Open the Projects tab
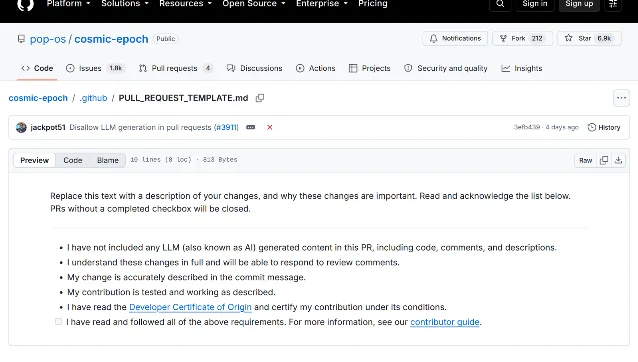 point(370,68)
